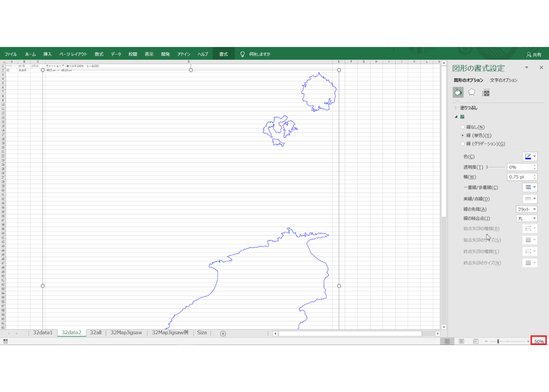Viewport: 549px width, 392px height.
Task: Open the ファイル menu
Action: pyautogui.click(x=11, y=54)
